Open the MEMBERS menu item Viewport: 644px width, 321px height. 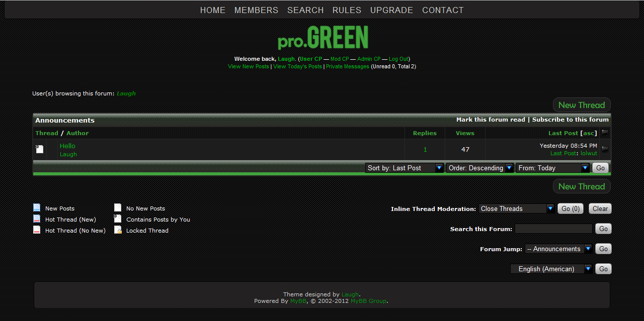(x=256, y=10)
